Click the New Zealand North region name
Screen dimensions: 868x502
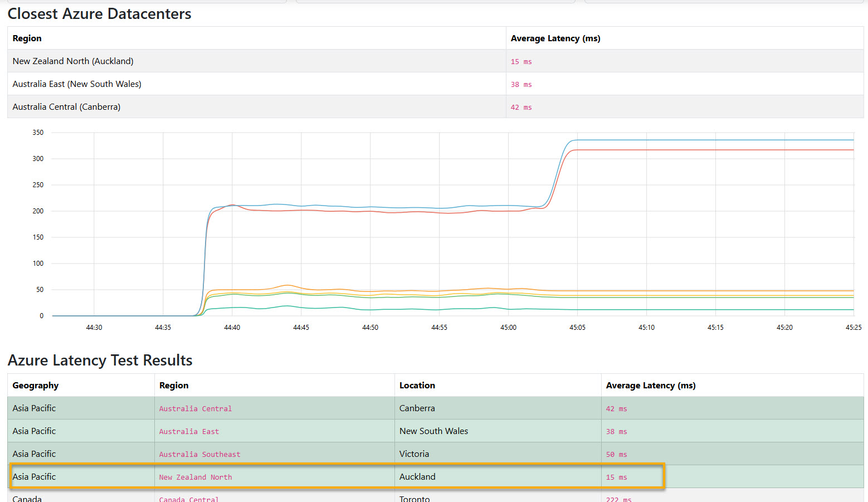click(196, 477)
